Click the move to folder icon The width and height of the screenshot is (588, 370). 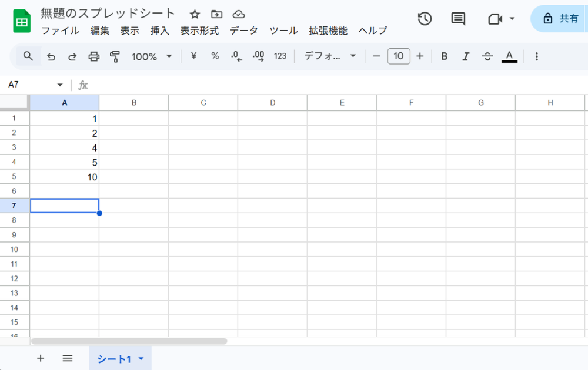216,14
